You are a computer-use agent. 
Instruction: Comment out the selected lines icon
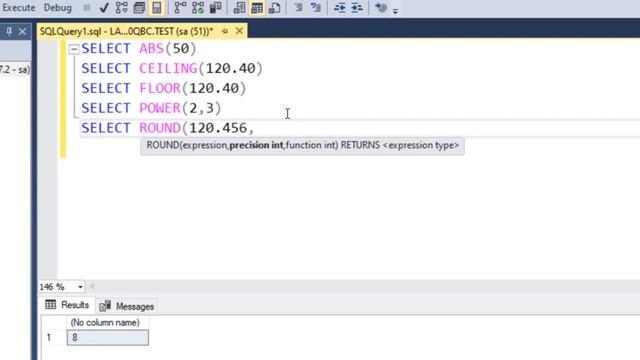298,8
